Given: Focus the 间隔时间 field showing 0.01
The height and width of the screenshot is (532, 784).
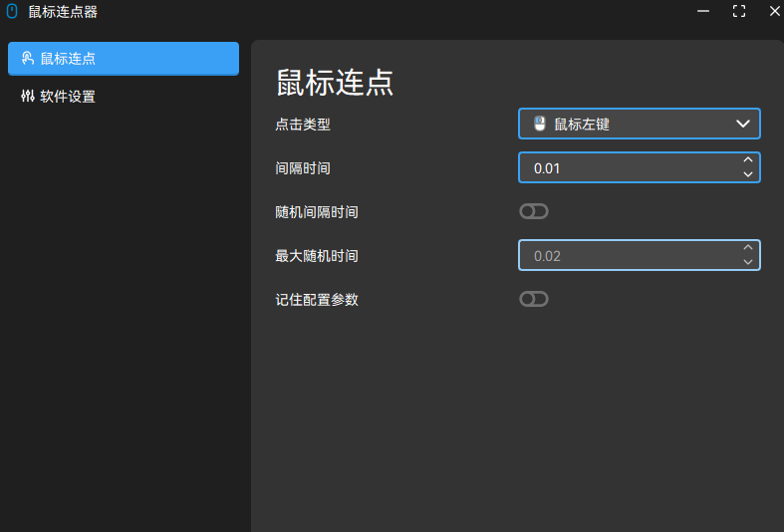Looking at the screenshot, I should pyautogui.click(x=628, y=167).
